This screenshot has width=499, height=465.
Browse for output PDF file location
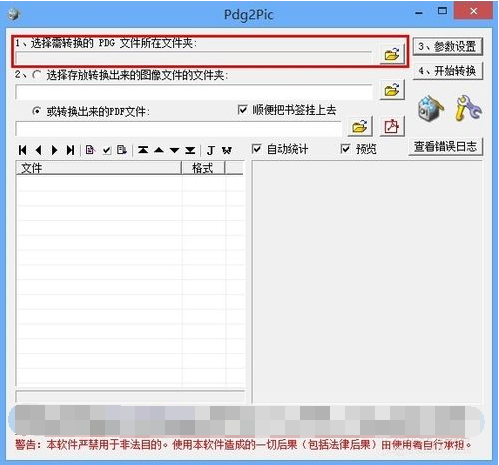(x=360, y=126)
